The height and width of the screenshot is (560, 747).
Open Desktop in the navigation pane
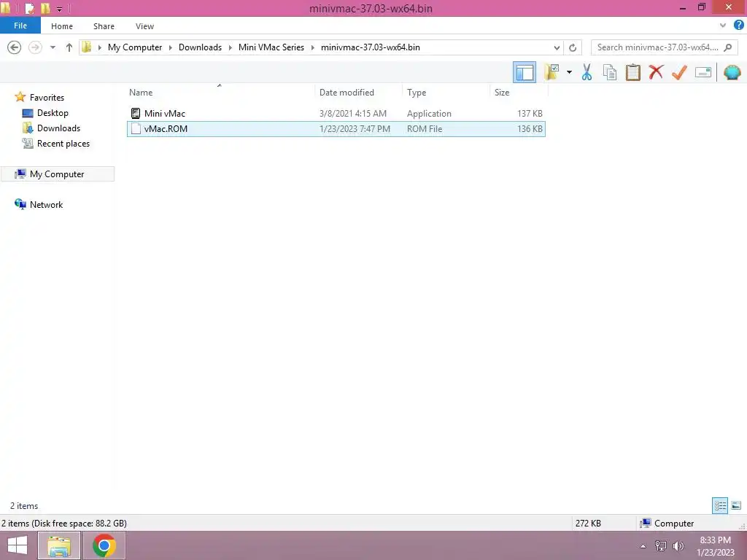click(x=53, y=113)
